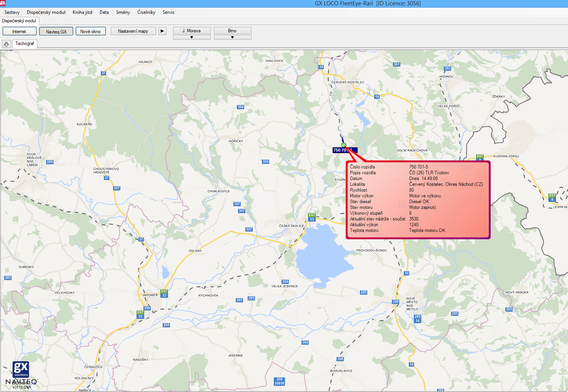568x392 pixels.
Task: Click the 'ČD (26) TLR Trutnov' description in the popup
Action: tap(429, 173)
